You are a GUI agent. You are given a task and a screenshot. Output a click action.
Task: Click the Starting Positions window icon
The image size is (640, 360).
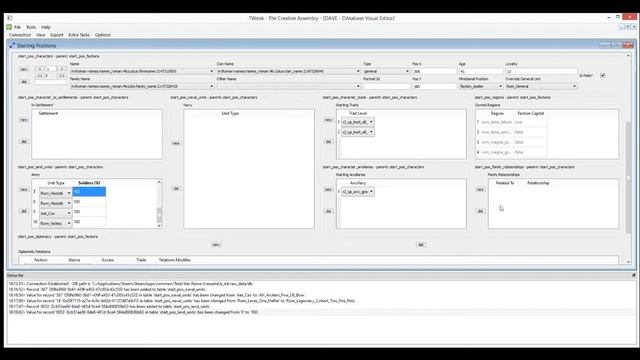[x=12, y=46]
